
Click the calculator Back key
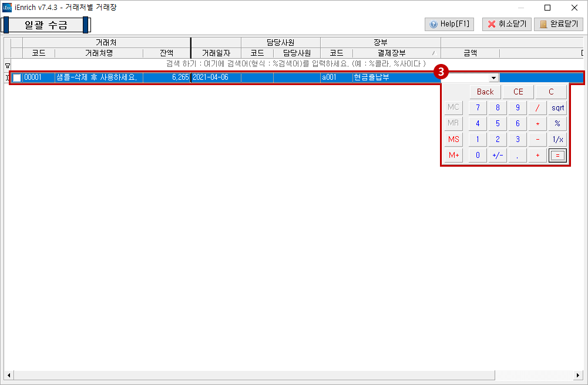point(485,92)
